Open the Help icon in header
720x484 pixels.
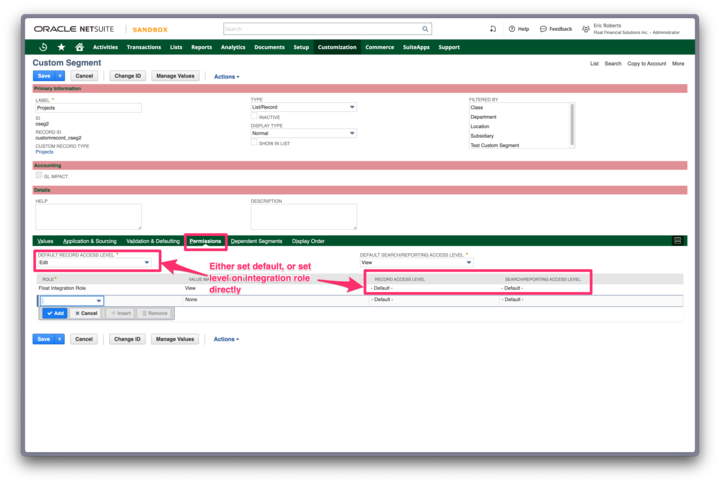tap(512, 29)
